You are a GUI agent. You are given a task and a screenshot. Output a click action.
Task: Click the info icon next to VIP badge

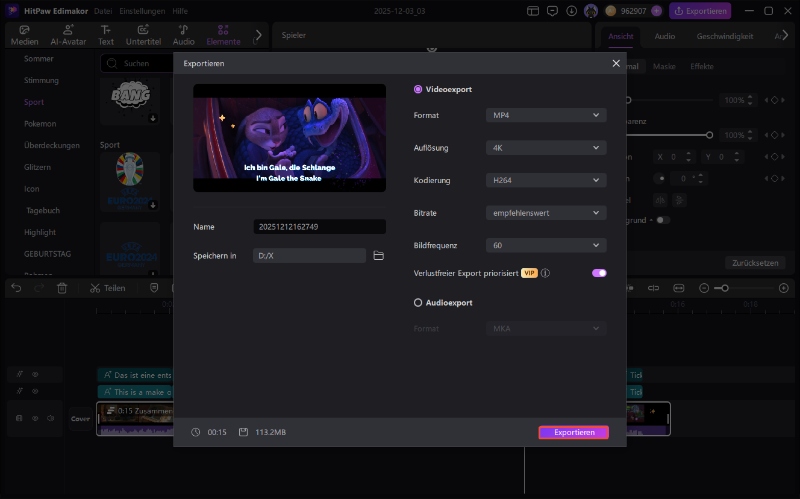tap(546, 273)
